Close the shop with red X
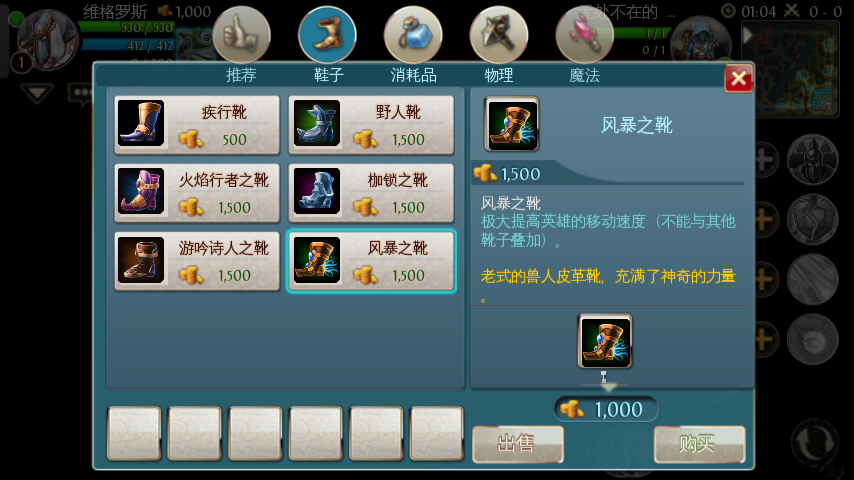This screenshot has height=480, width=854. pos(739,79)
